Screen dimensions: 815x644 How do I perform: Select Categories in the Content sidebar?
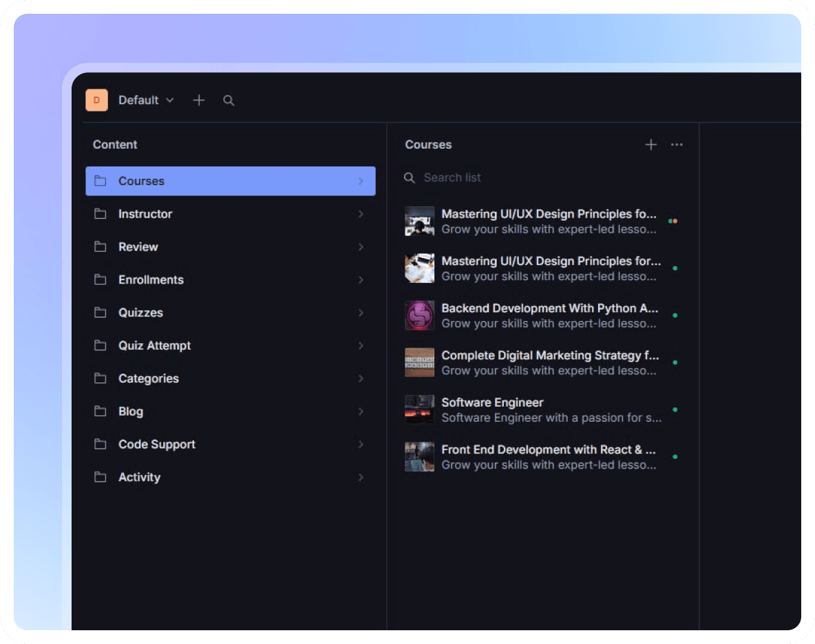pos(148,378)
